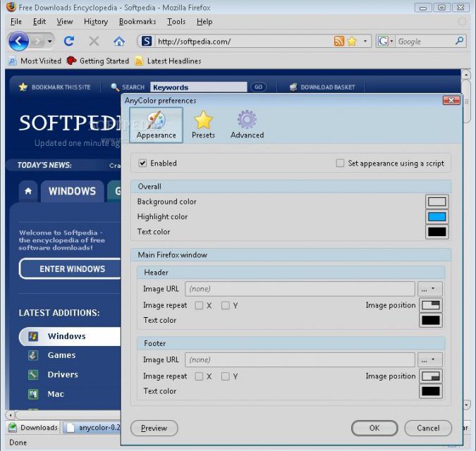The height and width of the screenshot is (451, 476).
Task: Enable Set appearance using a script
Action: pyautogui.click(x=341, y=163)
